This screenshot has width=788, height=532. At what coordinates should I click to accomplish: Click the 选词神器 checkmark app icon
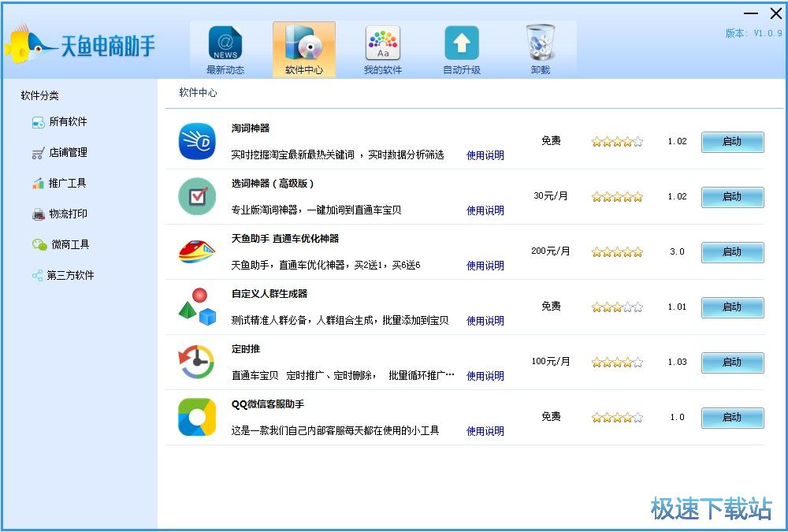click(x=196, y=196)
